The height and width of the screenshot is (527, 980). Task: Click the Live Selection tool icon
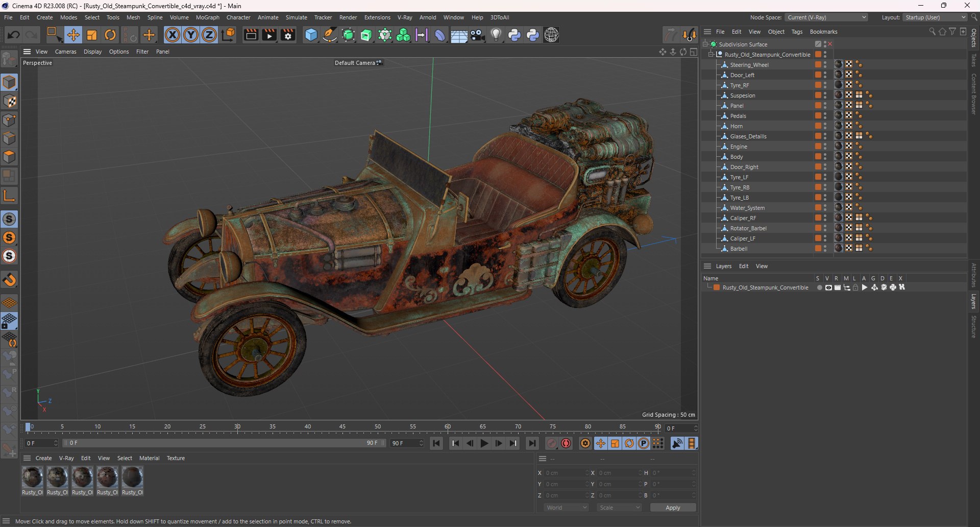[x=54, y=35]
